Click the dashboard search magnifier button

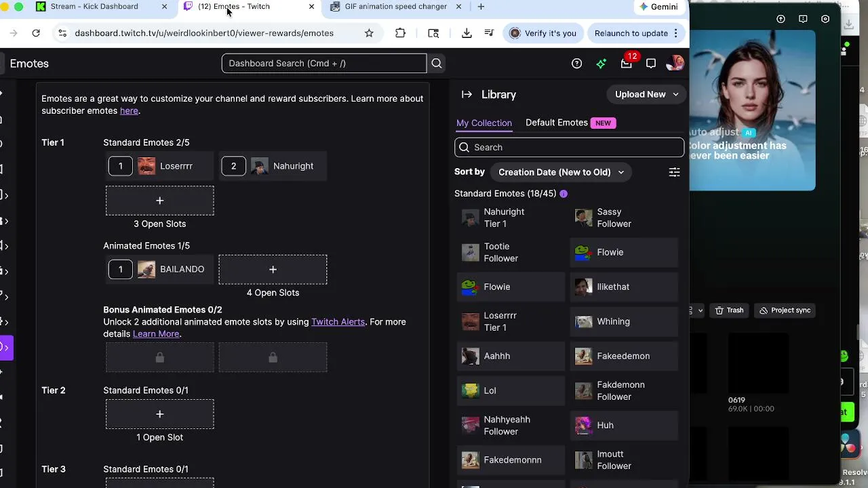tap(437, 64)
